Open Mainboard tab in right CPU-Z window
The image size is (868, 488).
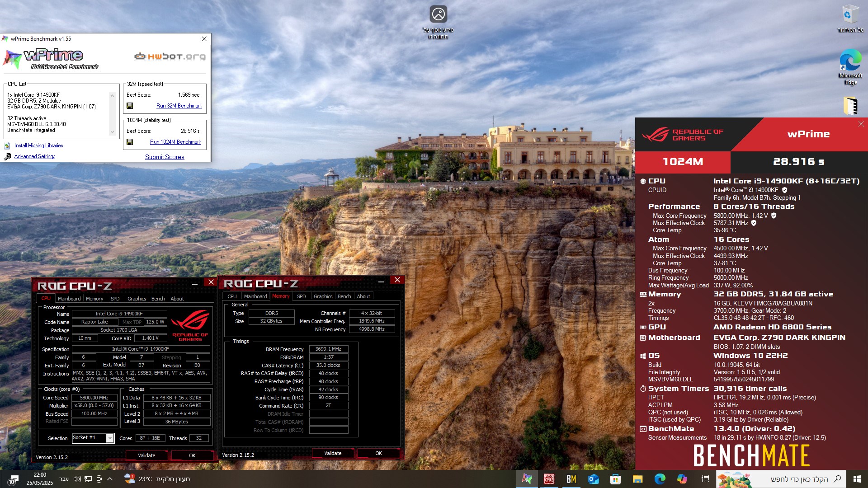point(255,296)
